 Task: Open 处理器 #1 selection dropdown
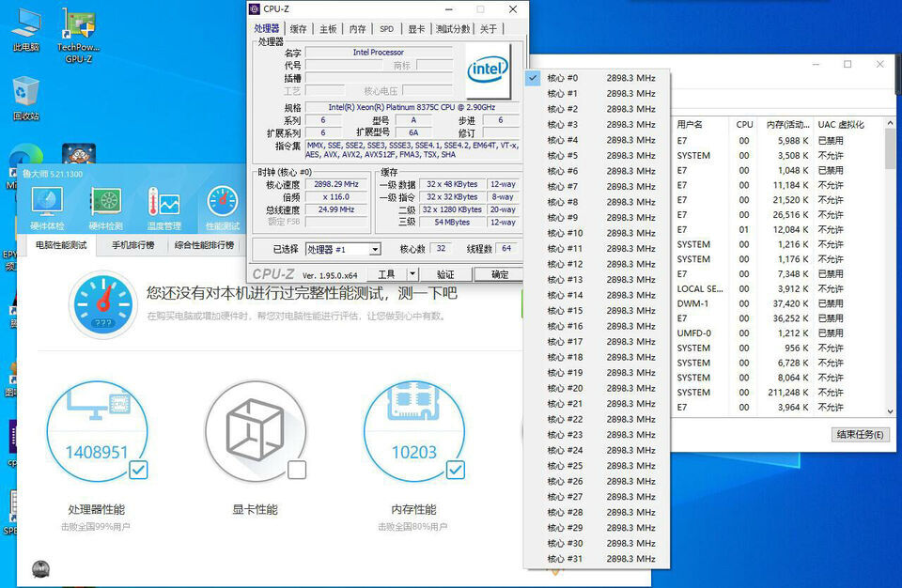[344, 249]
